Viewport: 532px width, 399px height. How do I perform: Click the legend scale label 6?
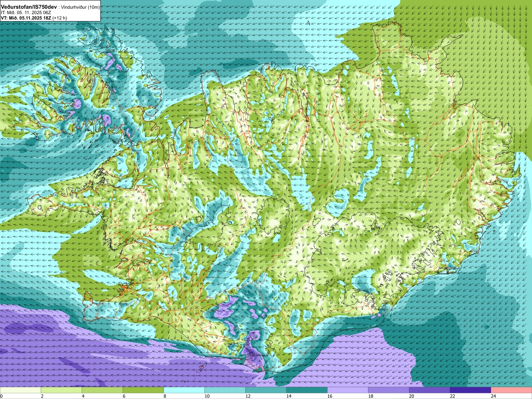click(124, 396)
